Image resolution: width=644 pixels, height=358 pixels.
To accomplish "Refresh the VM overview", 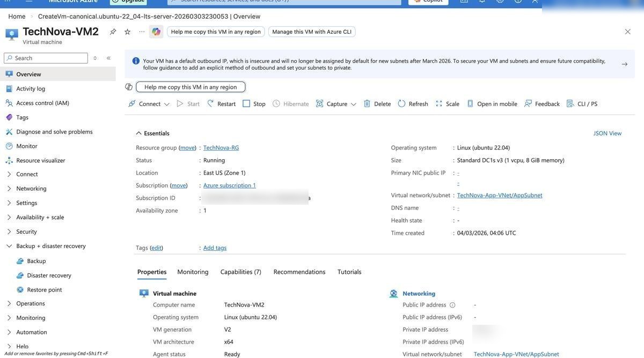I will point(413,103).
